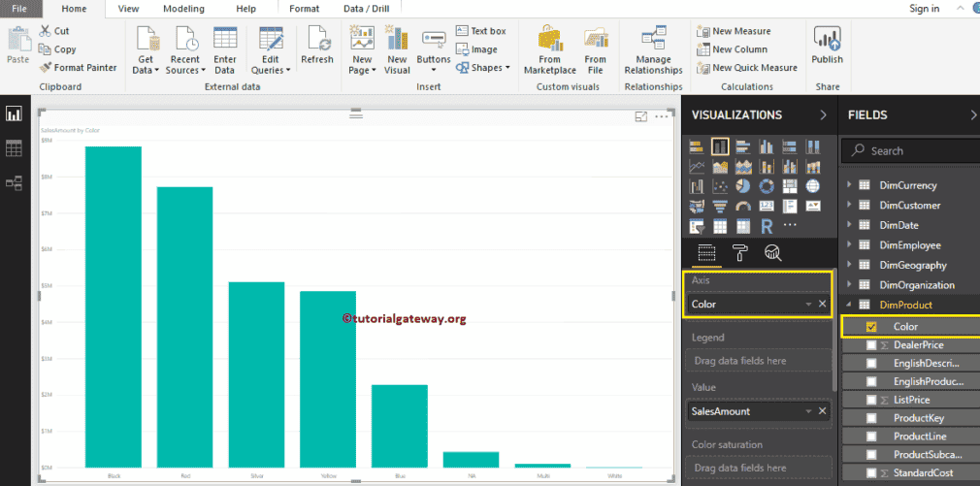Enable the ListPrice field checkbox
Viewport: 980px width, 486px height.
click(870, 400)
